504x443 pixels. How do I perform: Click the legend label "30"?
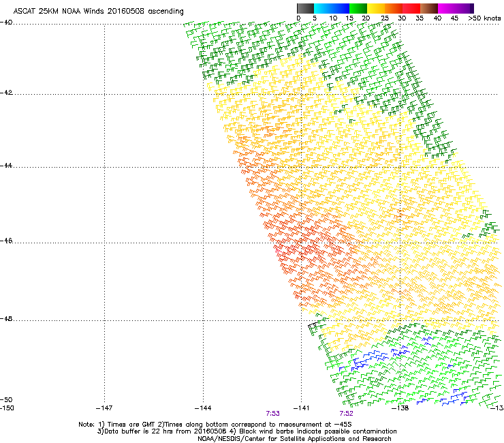coord(402,18)
